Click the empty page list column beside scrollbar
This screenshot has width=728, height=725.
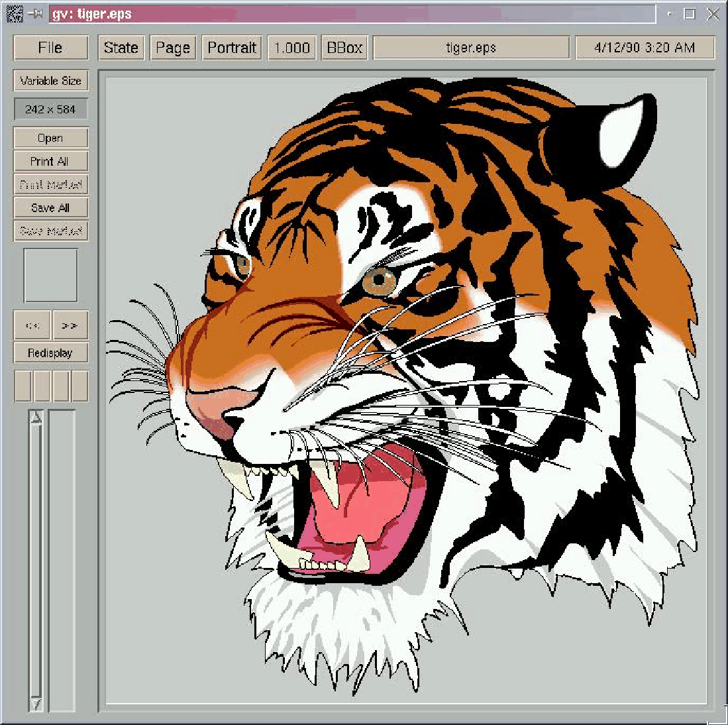(62, 560)
